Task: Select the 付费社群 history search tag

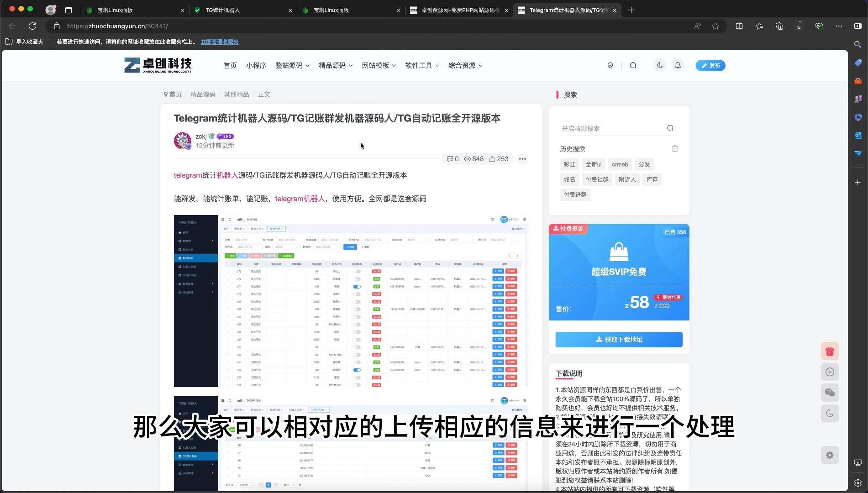Action: click(597, 179)
